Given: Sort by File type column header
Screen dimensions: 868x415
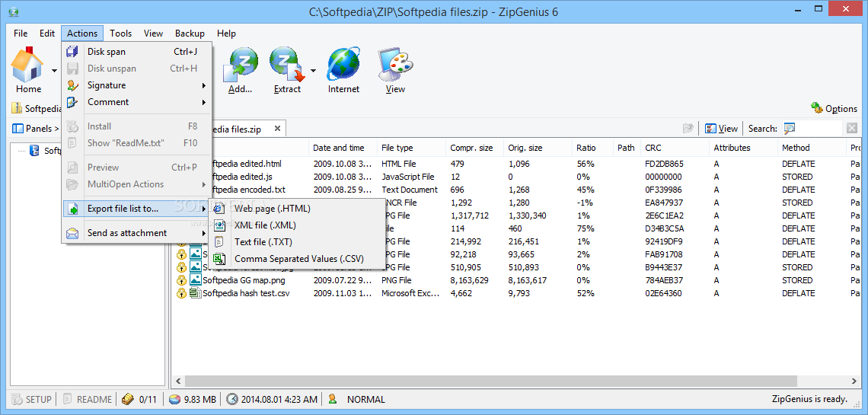Looking at the screenshot, I should pos(411,148).
